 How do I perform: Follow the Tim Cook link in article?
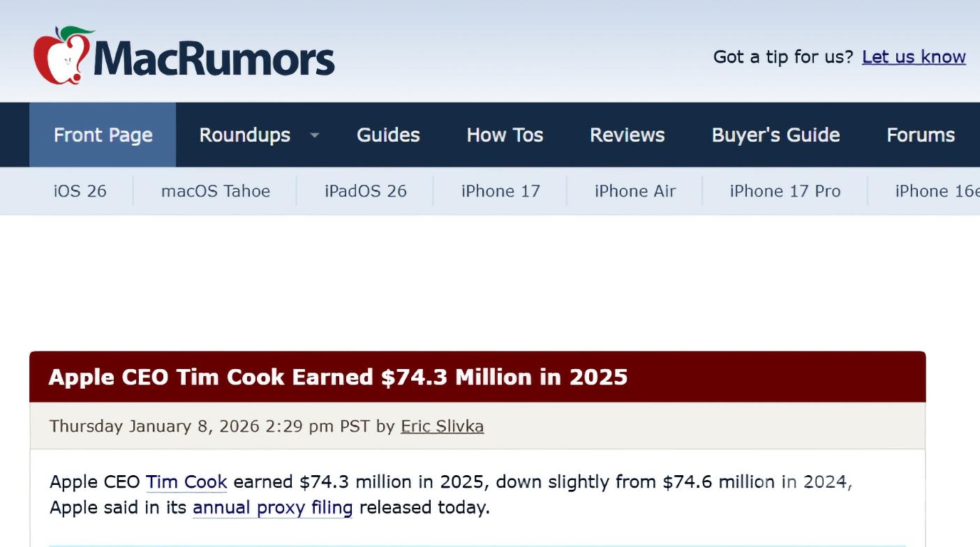point(186,482)
